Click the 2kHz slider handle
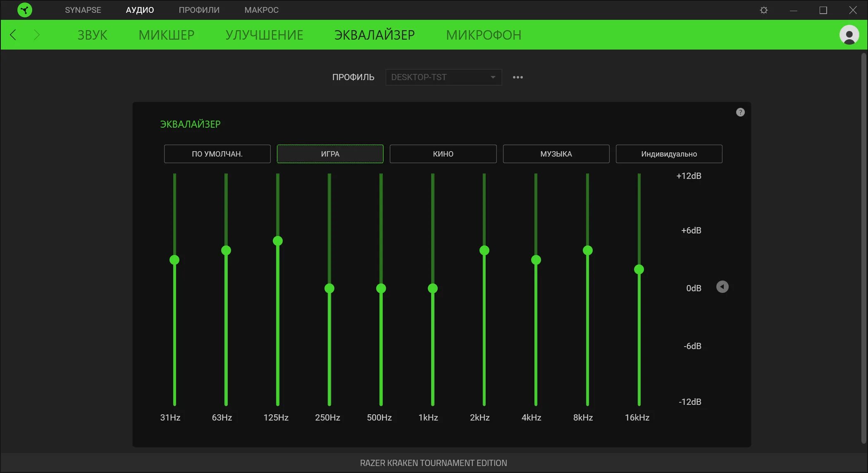 tap(484, 250)
